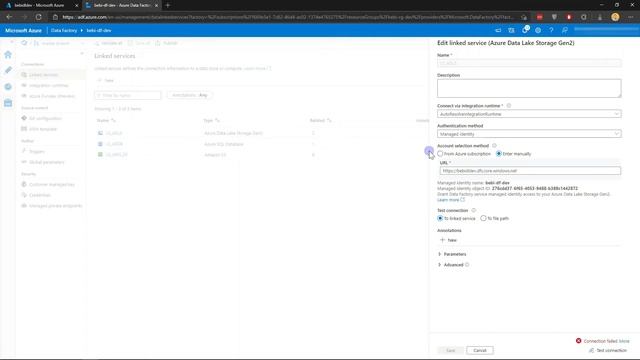Open the feedback icon in Azure header
Image resolution: width=640 pixels, height=360 pixels.
point(564,30)
